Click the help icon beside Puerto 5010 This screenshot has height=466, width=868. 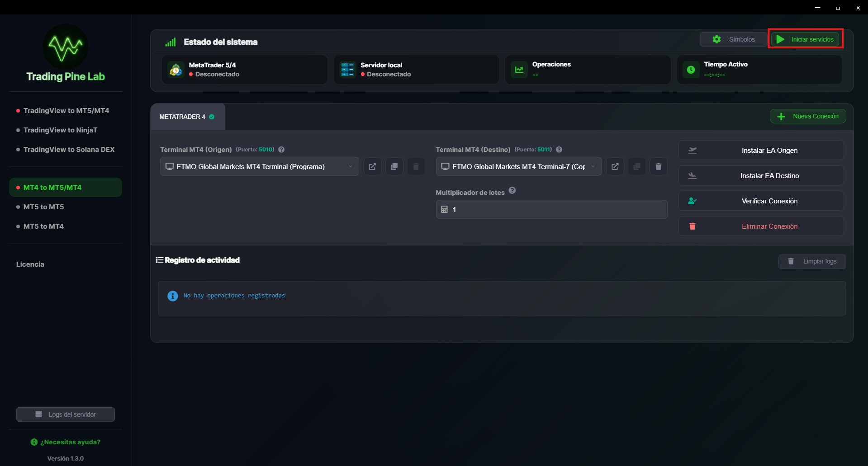(x=281, y=149)
